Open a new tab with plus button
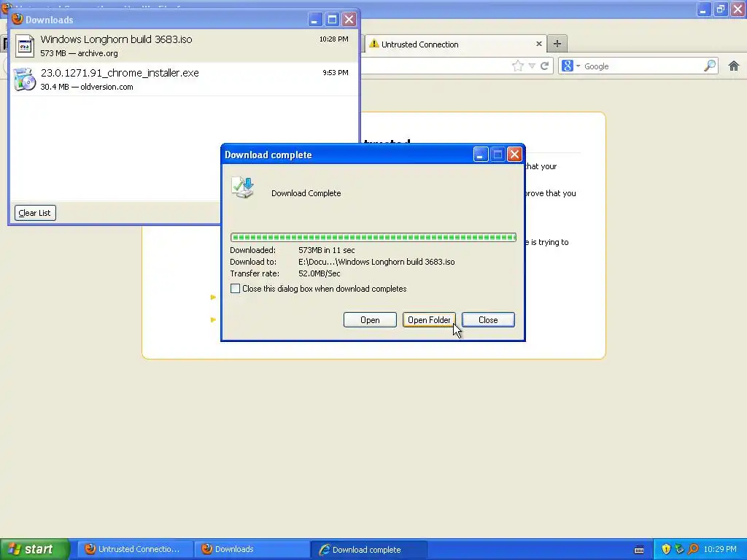Screen dimensions: 747x560 click(x=557, y=44)
